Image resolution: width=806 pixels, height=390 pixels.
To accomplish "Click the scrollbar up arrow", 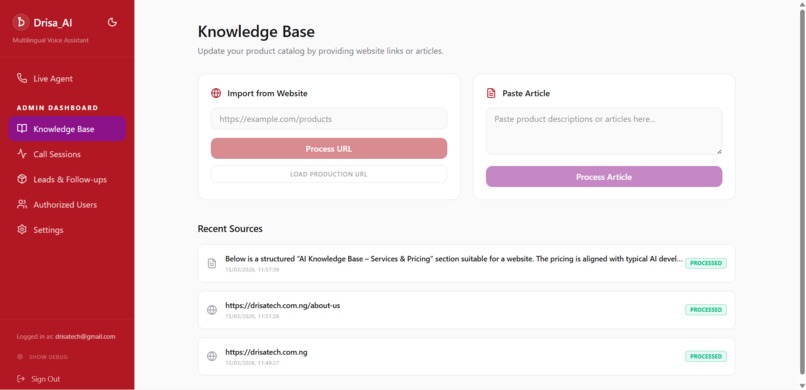I will (x=802, y=4).
